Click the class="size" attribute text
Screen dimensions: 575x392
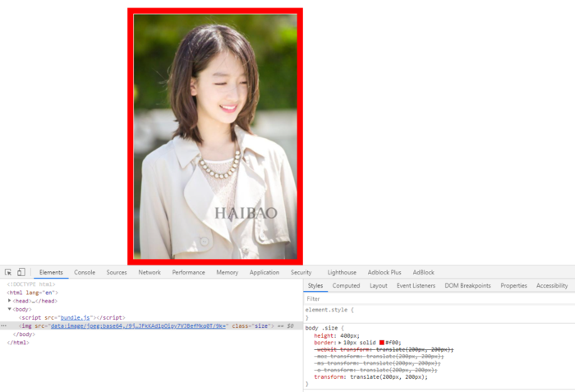pyautogui.click(x=251, y=326)
